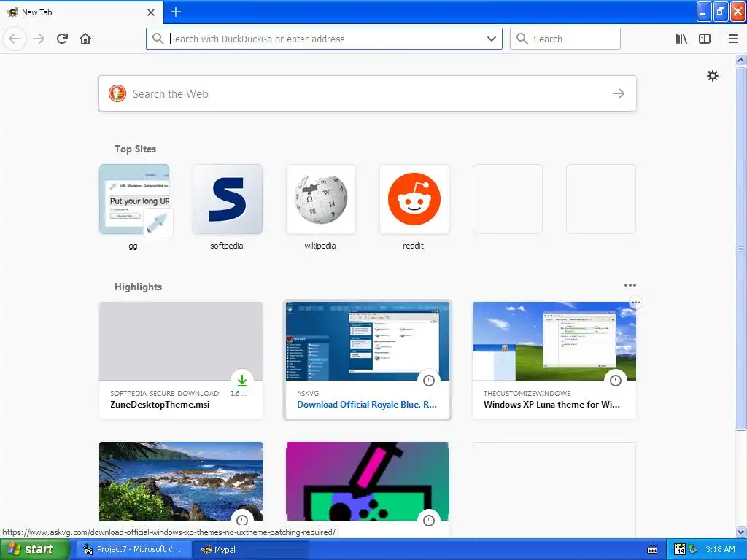
Task: Toggle the sidebar icon in toolbar
Action: coord(705,39)
